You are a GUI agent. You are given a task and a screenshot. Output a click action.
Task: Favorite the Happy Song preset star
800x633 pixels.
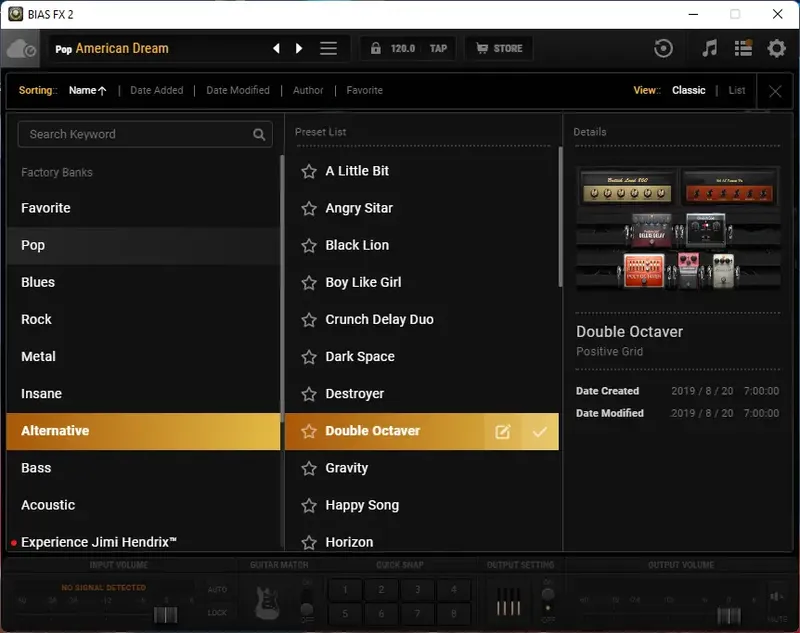click(309, 505)
